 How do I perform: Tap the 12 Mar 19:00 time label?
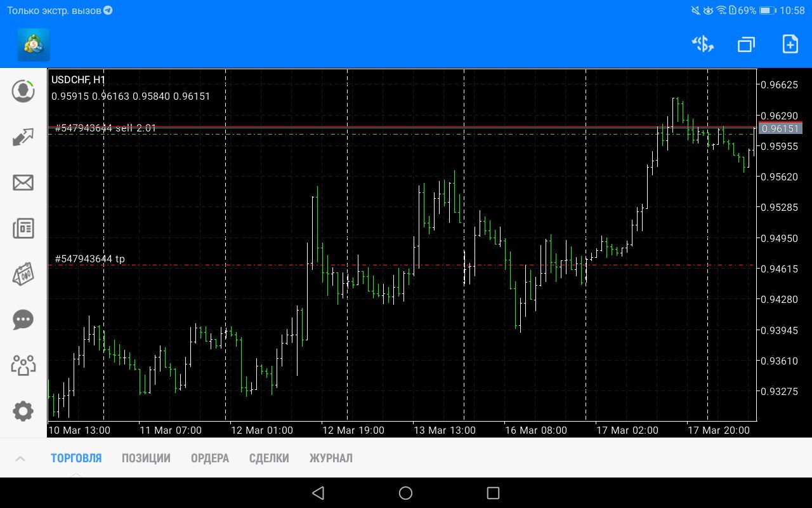click(x=353, y=430)
